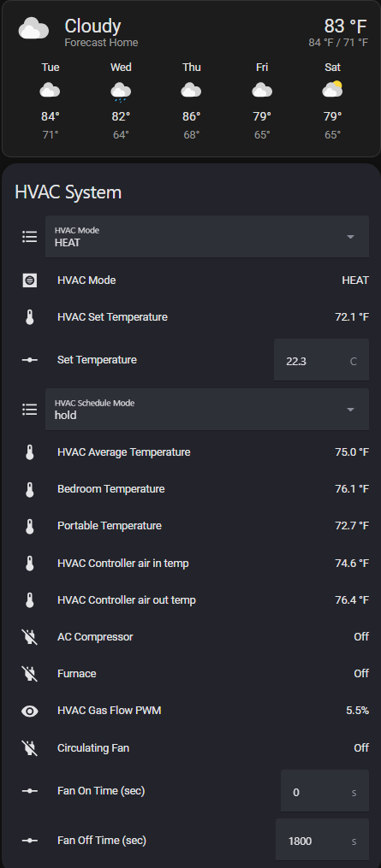Open the HVAC Mode dropdown showing HEAT
Image resolution: width=381 pixels, height=868 pixels.
tap(207, 236)
